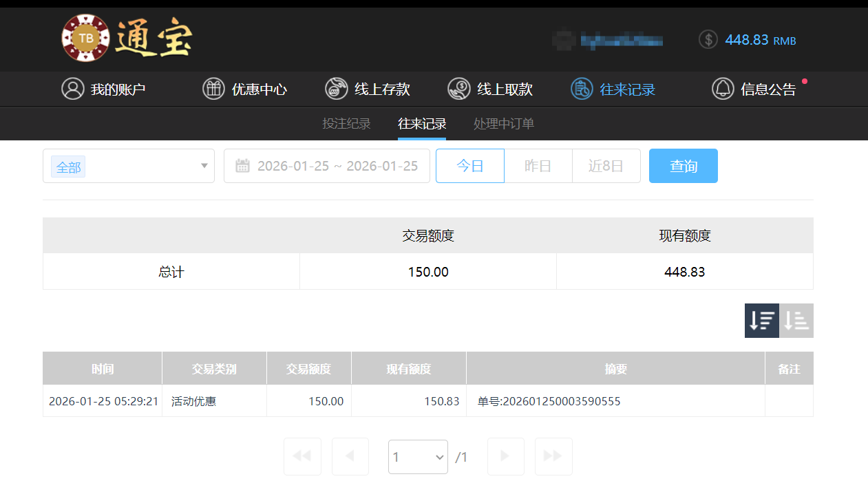Click the 查询 search button
The height and width of the screenshot is (492, 868).
(x=683, y=165)
